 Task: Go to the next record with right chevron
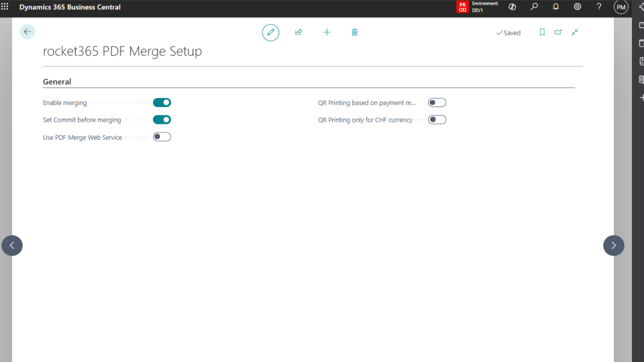(x=614, y=245)
